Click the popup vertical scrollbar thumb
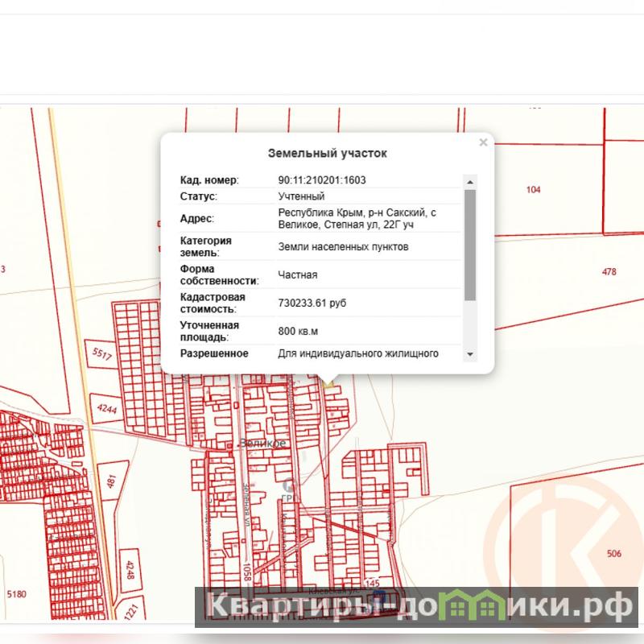 click(470, 242)
